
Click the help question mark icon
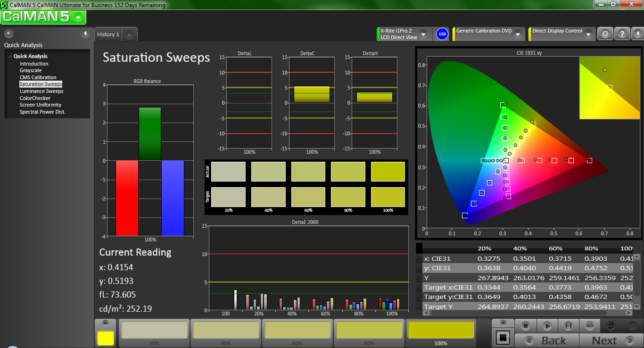622,34
